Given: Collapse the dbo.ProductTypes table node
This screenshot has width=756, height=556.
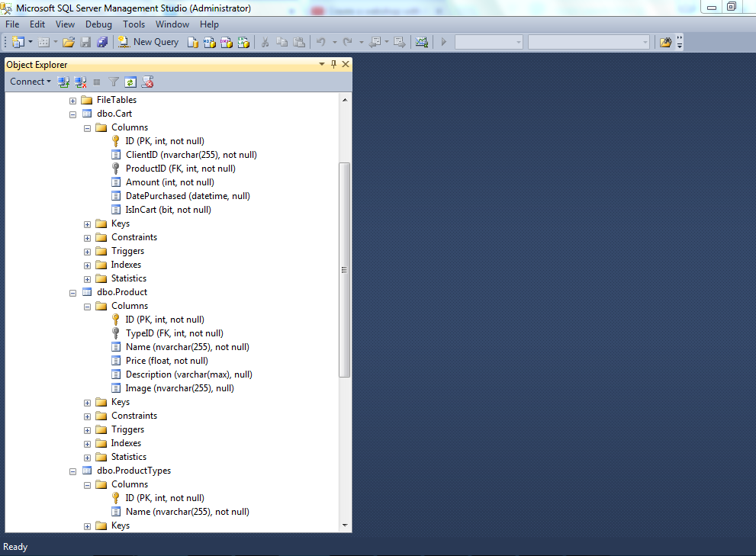Looking at the screenshot, I should pyautogui.click(x=72, y=471).
